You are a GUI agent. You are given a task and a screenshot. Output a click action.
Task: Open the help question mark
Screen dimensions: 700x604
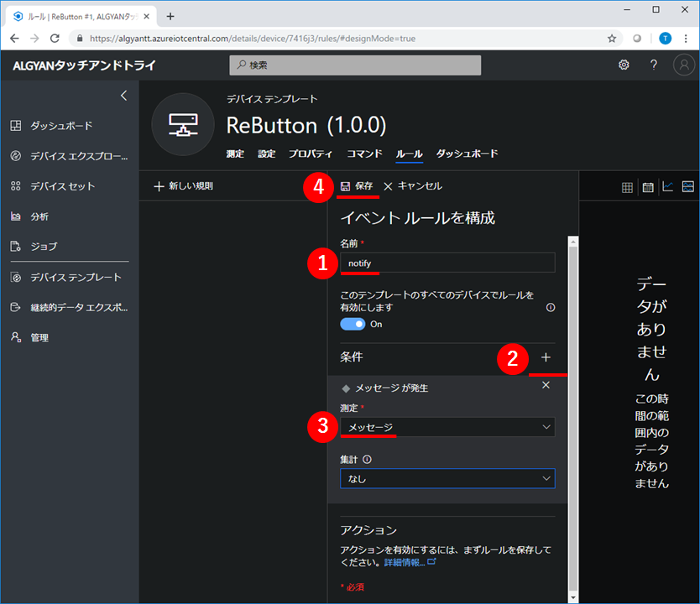(654, 65)
